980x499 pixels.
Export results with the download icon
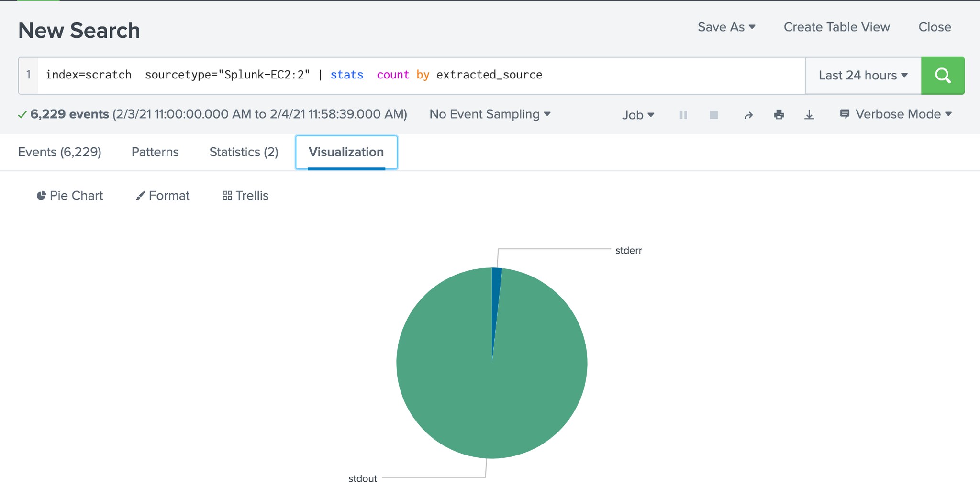tap(809, 115)
